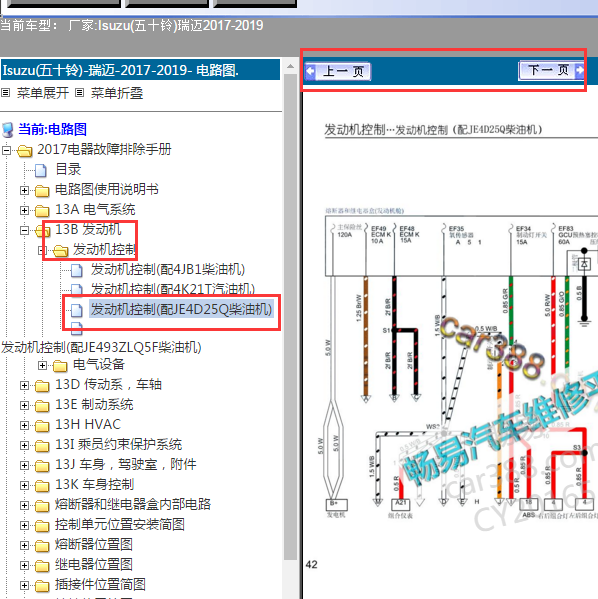598x599 pixels.
Task: Select 13J 车身，驾驶室，附件 label
Action: pyautogui.click(x=126, y=464)
